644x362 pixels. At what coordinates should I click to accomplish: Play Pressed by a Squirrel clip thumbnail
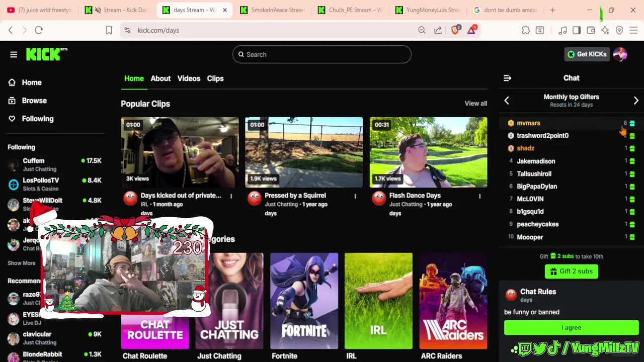(304, 152)
